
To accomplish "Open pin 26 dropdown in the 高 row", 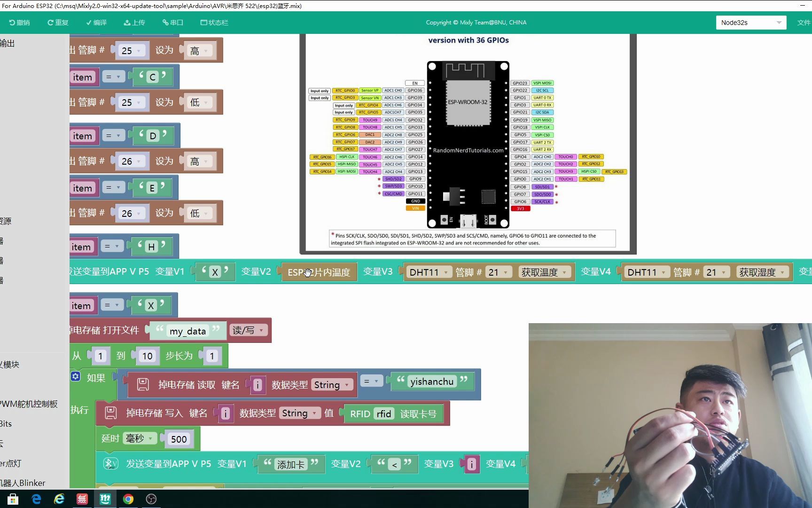I will [131, 161].
